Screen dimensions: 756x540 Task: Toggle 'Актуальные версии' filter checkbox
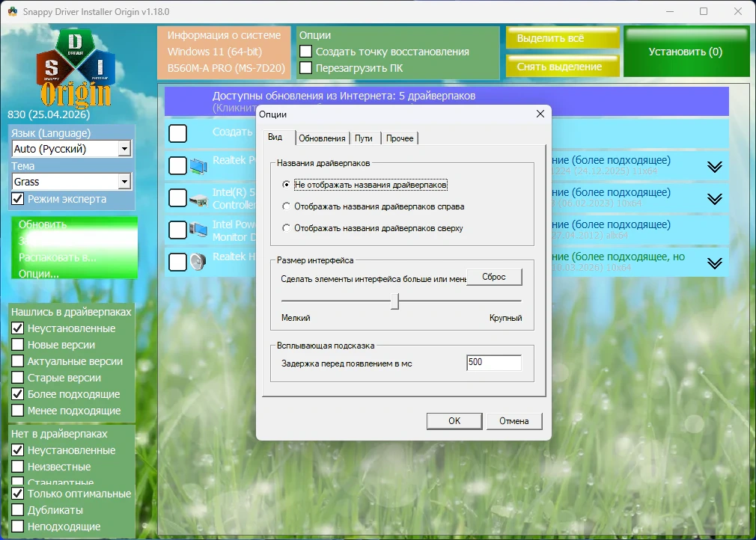[17, 360]
